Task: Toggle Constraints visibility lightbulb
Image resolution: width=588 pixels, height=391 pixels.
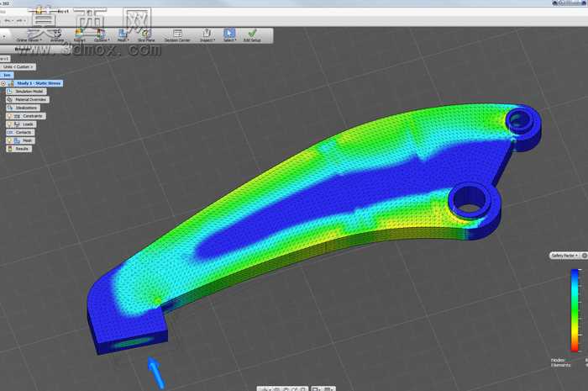Action: coord(10,116)
